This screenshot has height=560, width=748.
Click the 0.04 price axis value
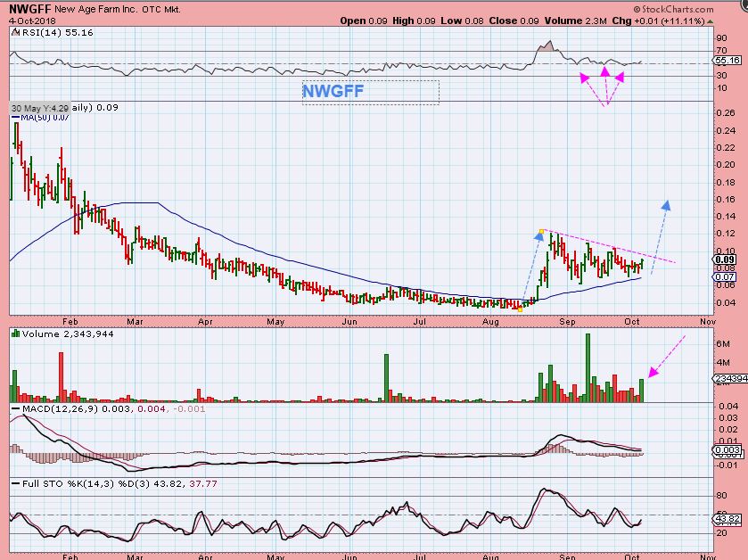(x=725, y=302)
